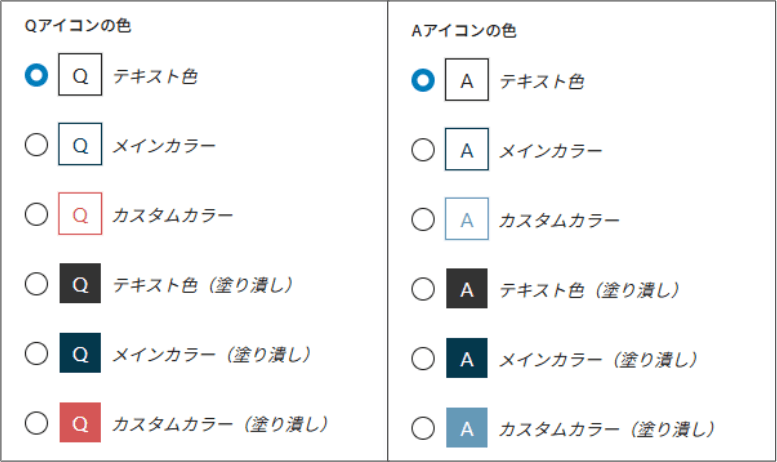Click the light blue outlined A custom icon
This screenshot has height=462, width=777.
[x=467, y=220]
